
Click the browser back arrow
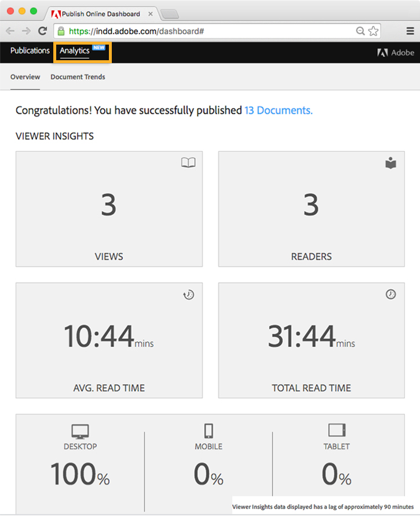[x=10, y=31]
